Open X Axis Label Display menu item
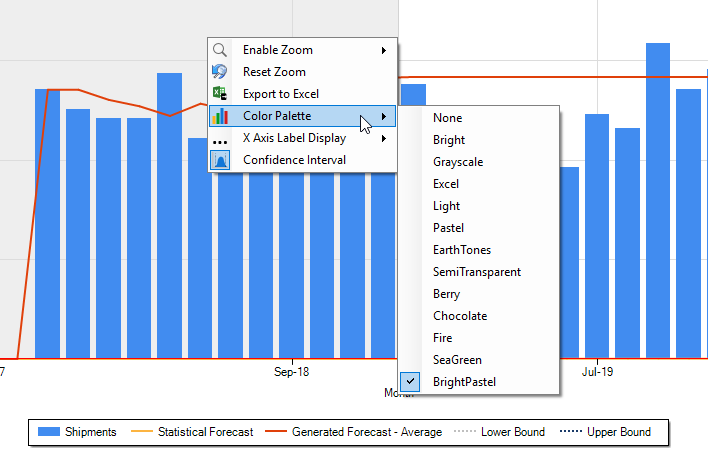 [302, 138]
